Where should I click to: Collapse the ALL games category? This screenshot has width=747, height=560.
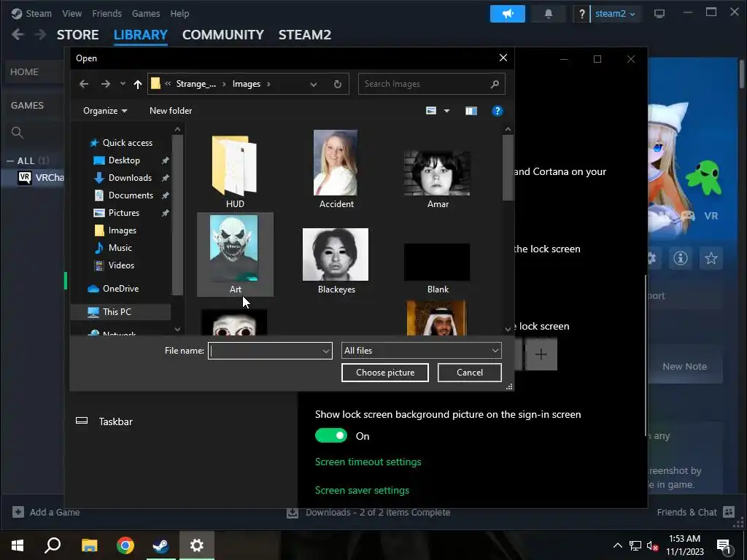10,161
